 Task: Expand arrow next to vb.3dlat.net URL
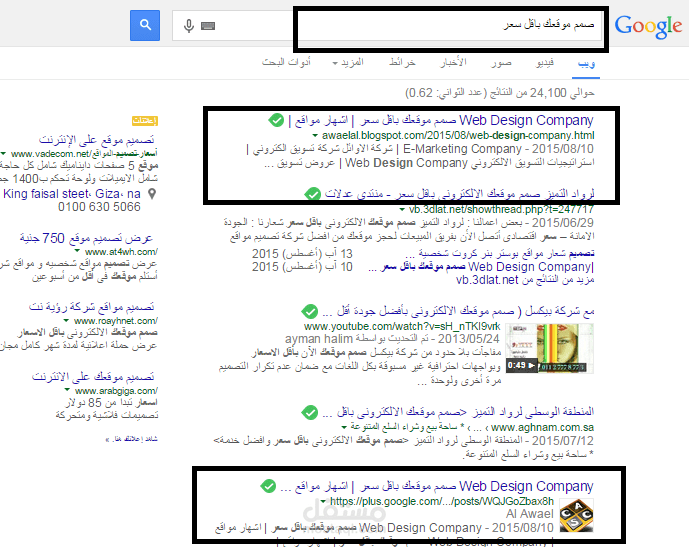(x=402, y=210)
